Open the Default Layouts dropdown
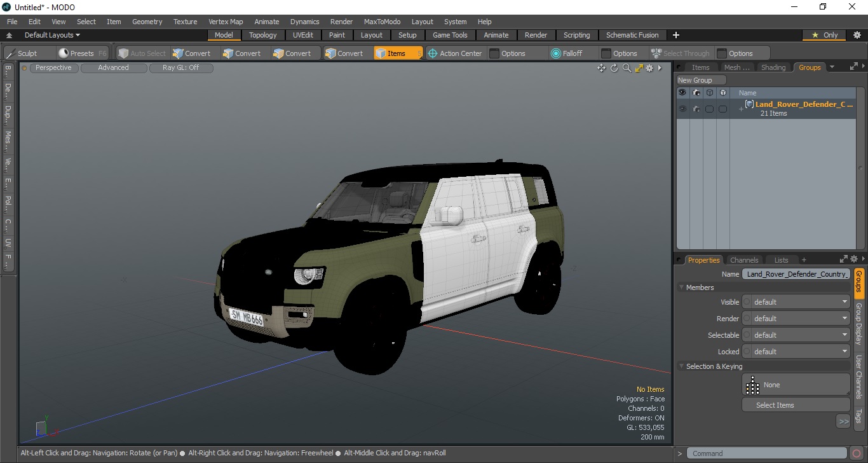 click(x=52, y=35)
